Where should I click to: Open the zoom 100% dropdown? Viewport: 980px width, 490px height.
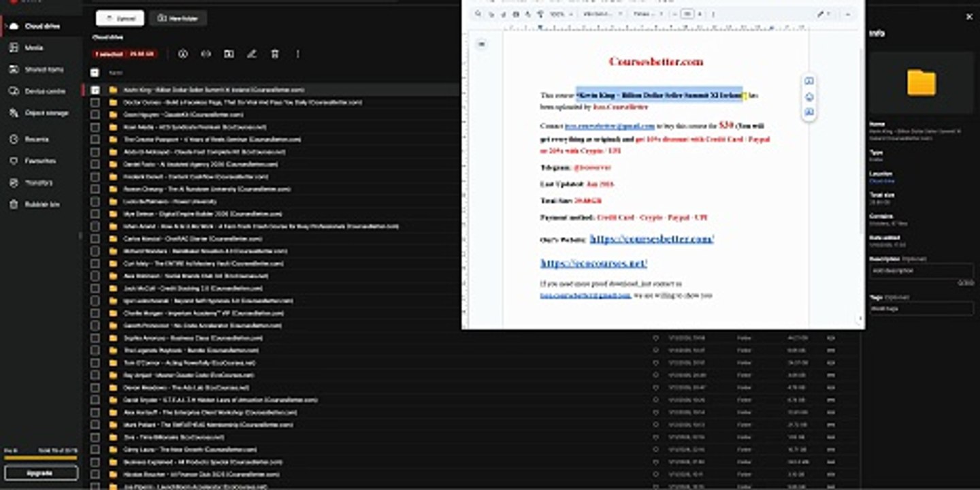coord(561,14)
